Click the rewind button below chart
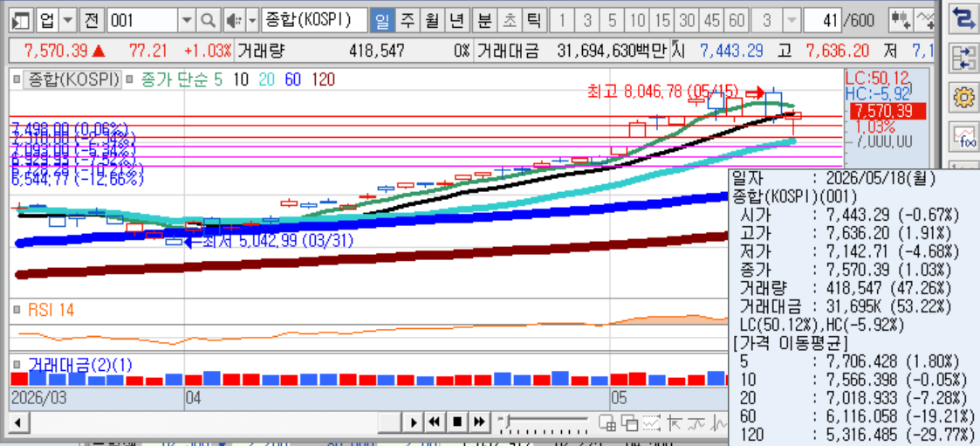The width and height of the screenshot is (980, 446). 435,422
